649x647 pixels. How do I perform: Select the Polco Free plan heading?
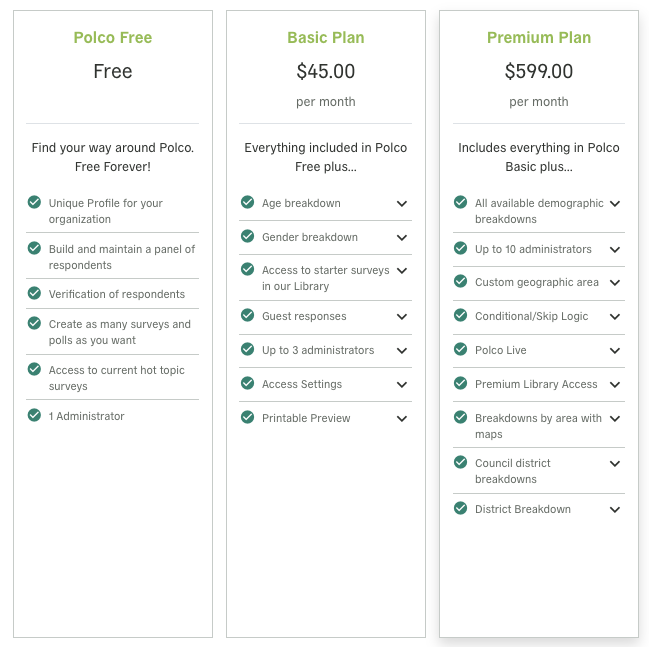click(x=113, y=38)
